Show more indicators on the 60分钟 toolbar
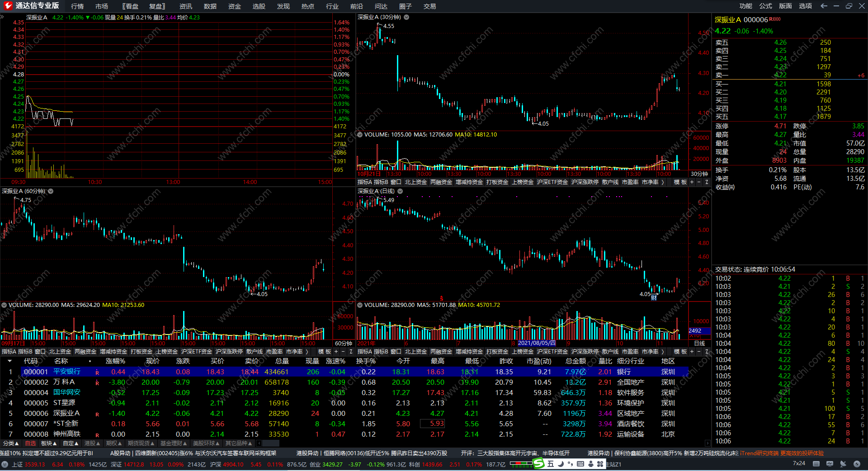Screen dimensions: 868x471 [307, 352]
